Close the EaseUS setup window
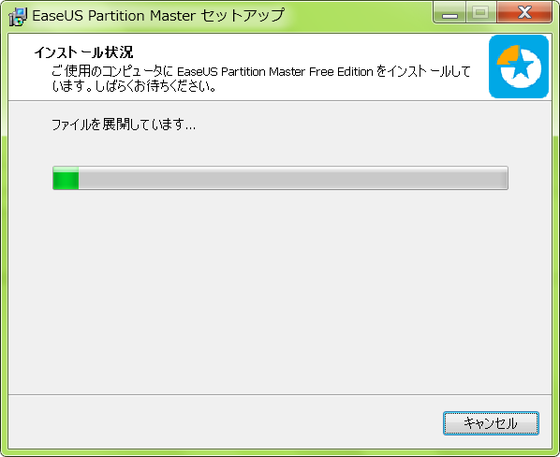The height and width of the screenshot is (457, 560). [x=524, y=13]
